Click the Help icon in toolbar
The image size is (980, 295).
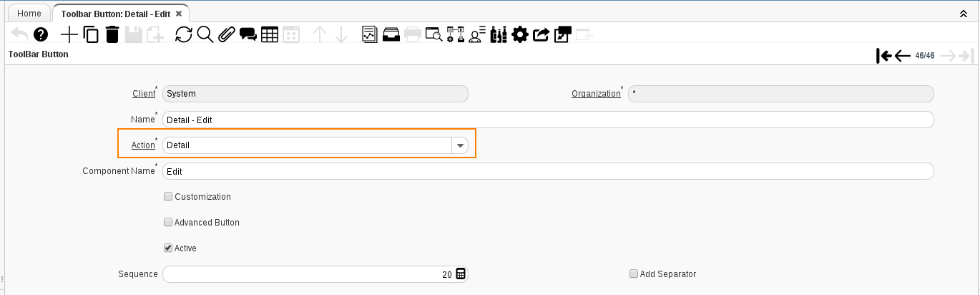click(41, 34)
